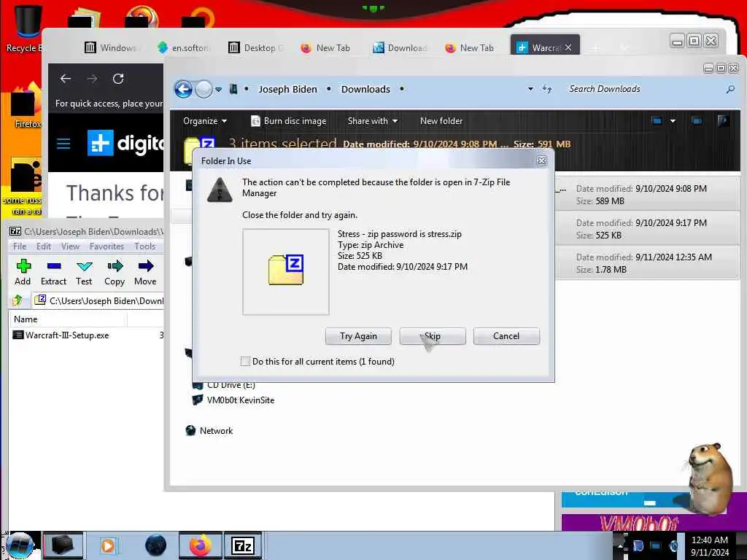Open the view options dropdown arrow
Image resolution: width=747 pixels, height=560 pixels.
coord(673,121)
